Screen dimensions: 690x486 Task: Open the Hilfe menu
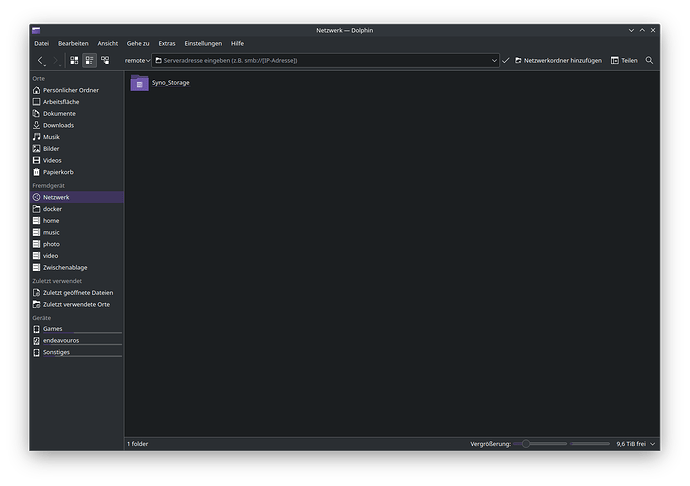coord(237,43)
